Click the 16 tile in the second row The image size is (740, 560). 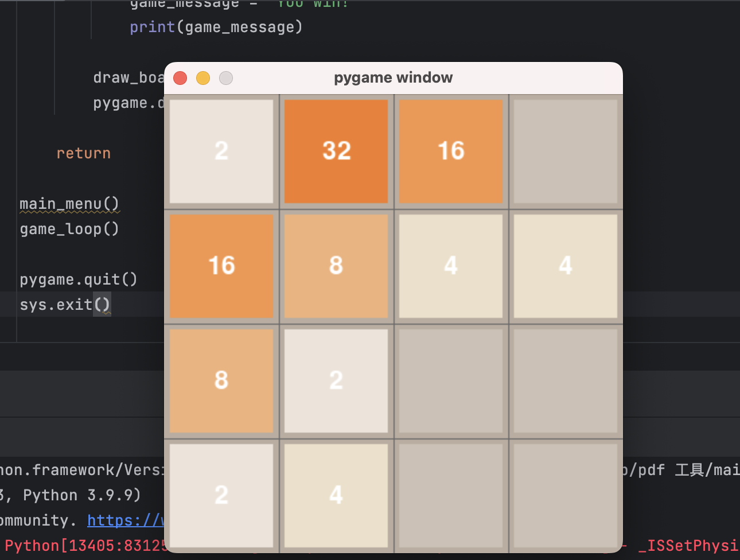tap(221, 266)
